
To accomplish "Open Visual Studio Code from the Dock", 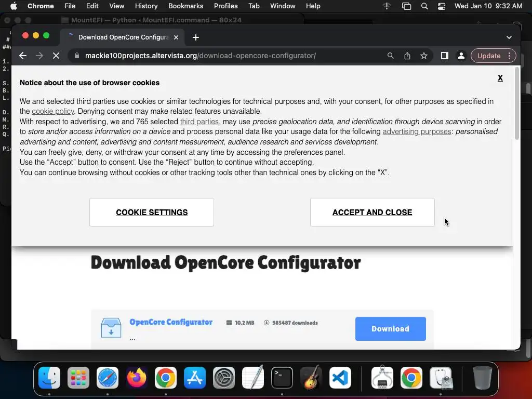I will coord(340,377).
